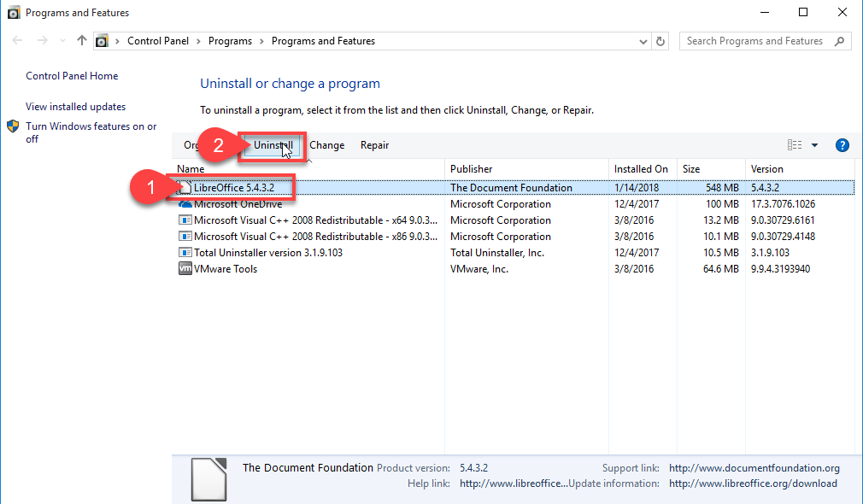Expand the chevron after Programs breadcrumb
Viewport: 863px width, 504px height.
pos(262,41)
